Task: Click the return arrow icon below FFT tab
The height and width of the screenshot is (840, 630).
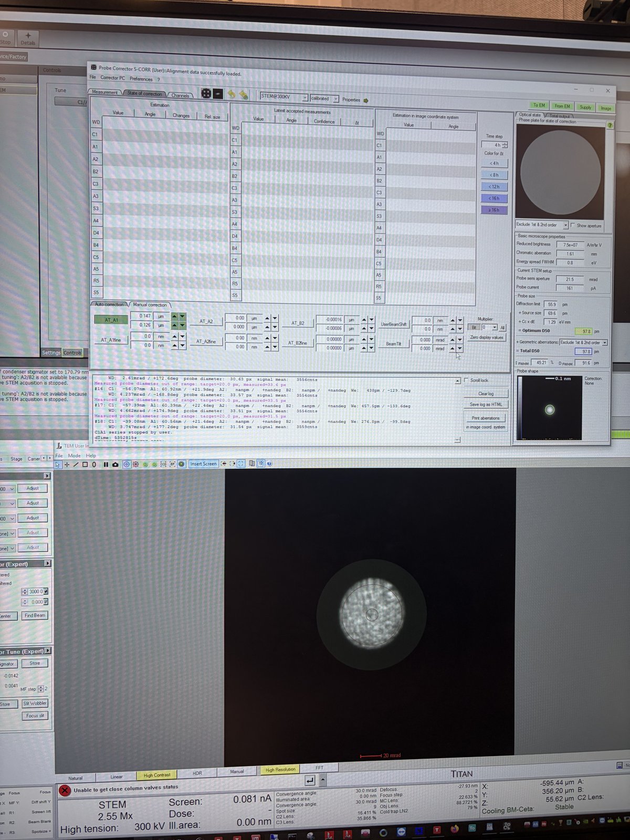Action: [x=310, y=780]
